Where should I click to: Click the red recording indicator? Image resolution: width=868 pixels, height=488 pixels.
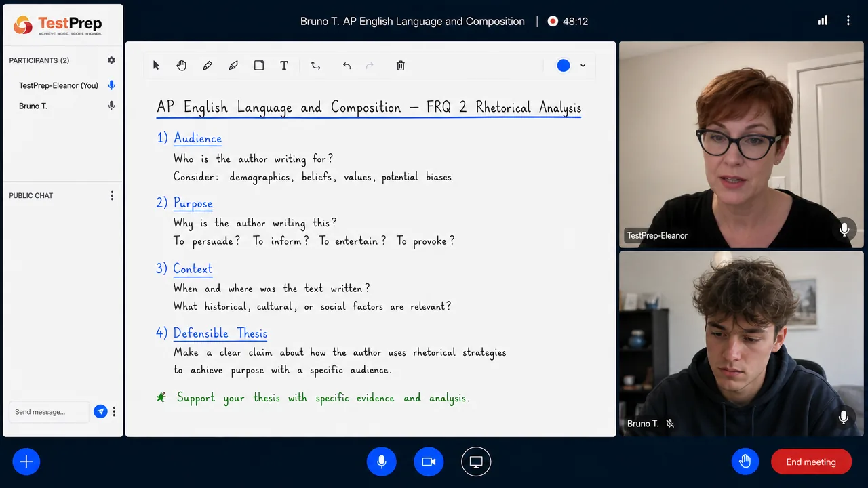tap(553, 21)
